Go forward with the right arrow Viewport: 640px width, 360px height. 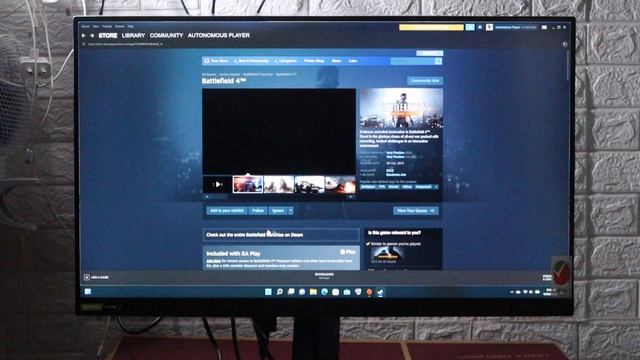coord(92,36)
